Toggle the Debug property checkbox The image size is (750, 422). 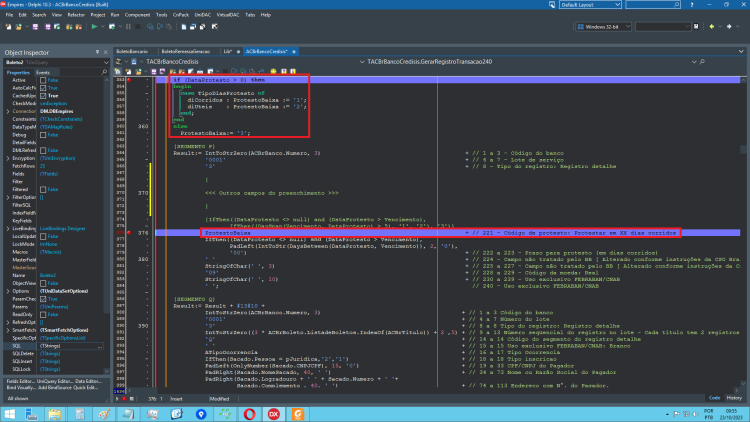(x=43, y=135)
